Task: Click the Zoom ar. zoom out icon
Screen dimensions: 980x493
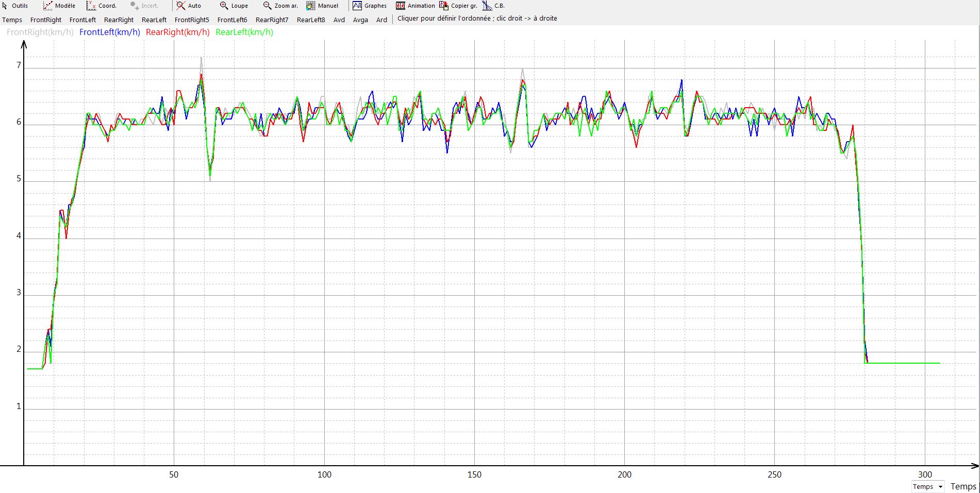Action: [267, 6]
